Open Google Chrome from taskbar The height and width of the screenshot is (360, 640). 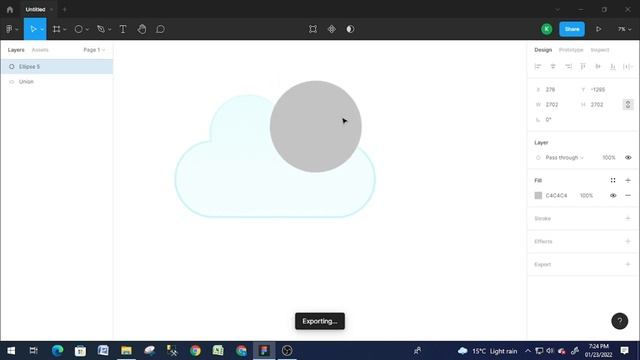pos(195,351)
